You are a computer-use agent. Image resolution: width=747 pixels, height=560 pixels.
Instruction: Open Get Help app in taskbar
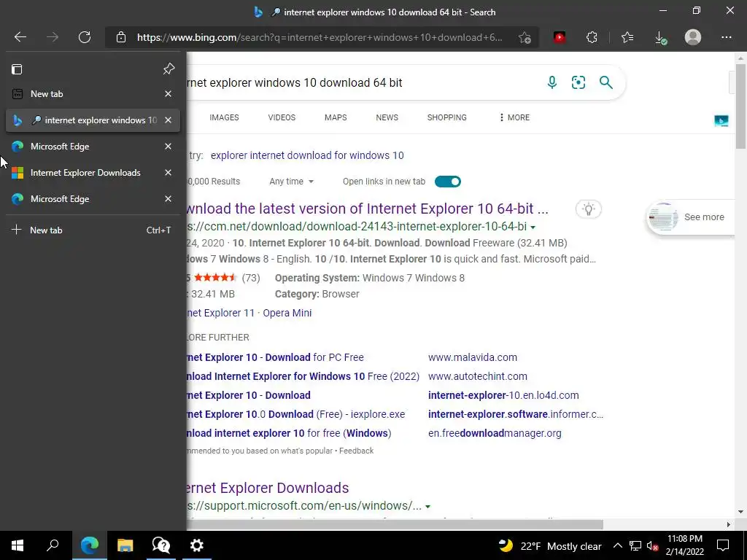coord(161,545)
